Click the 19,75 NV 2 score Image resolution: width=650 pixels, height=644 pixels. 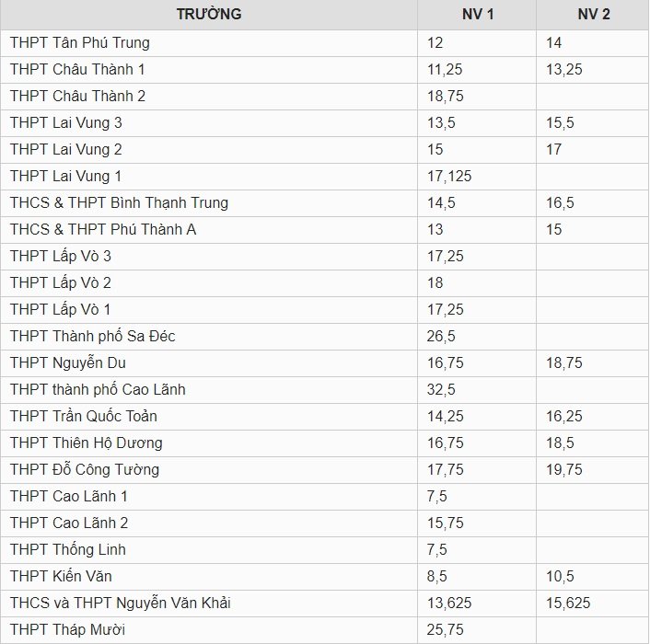click(563, 469)
